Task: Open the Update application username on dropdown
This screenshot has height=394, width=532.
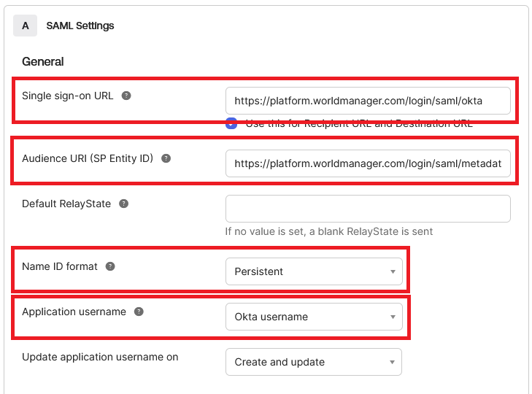Action: point(314,362)
